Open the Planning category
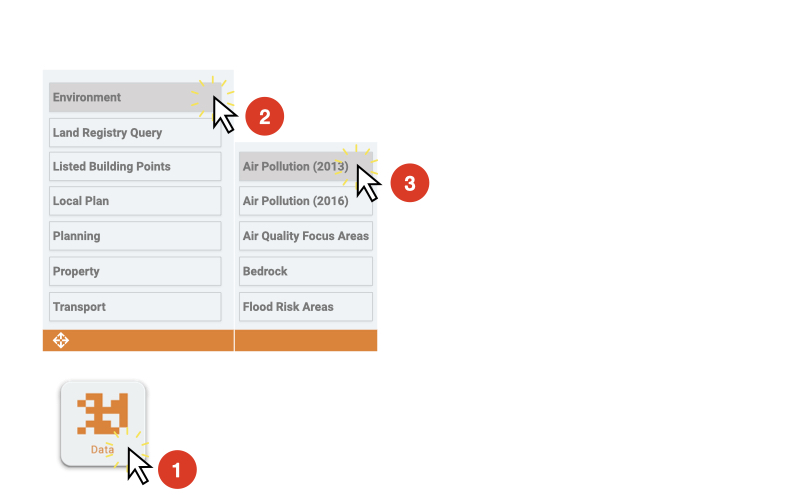The image size is (800, 500). (x=135, y=236)
